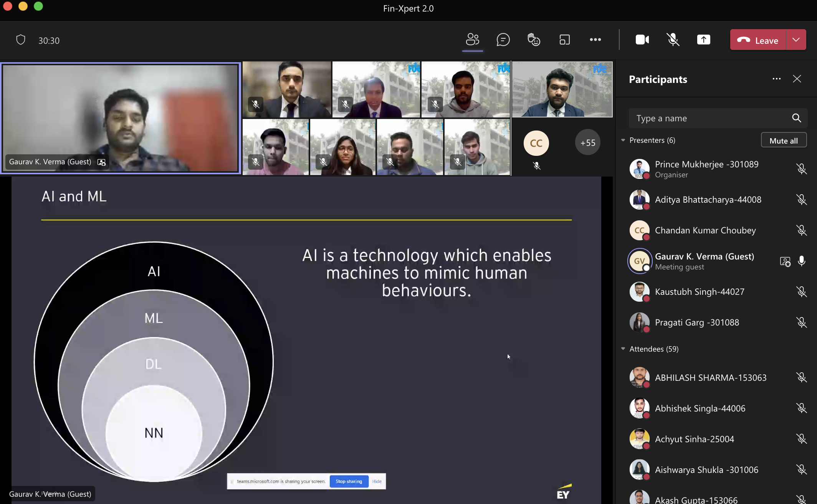Toggle mic icon for Pragati Garg
Image resolution: width=817 pixels, height=504 pixels.
click(802, 322)
